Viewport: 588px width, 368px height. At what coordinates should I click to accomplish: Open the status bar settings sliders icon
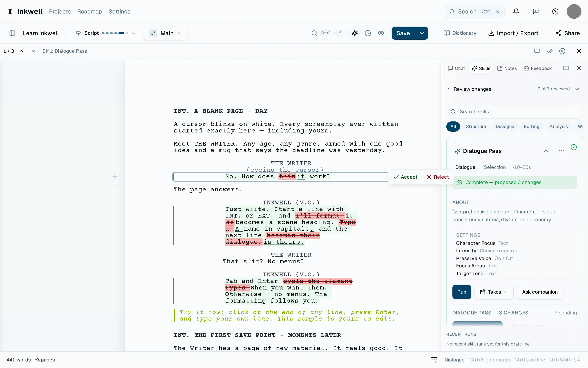[x=434, y=360]
